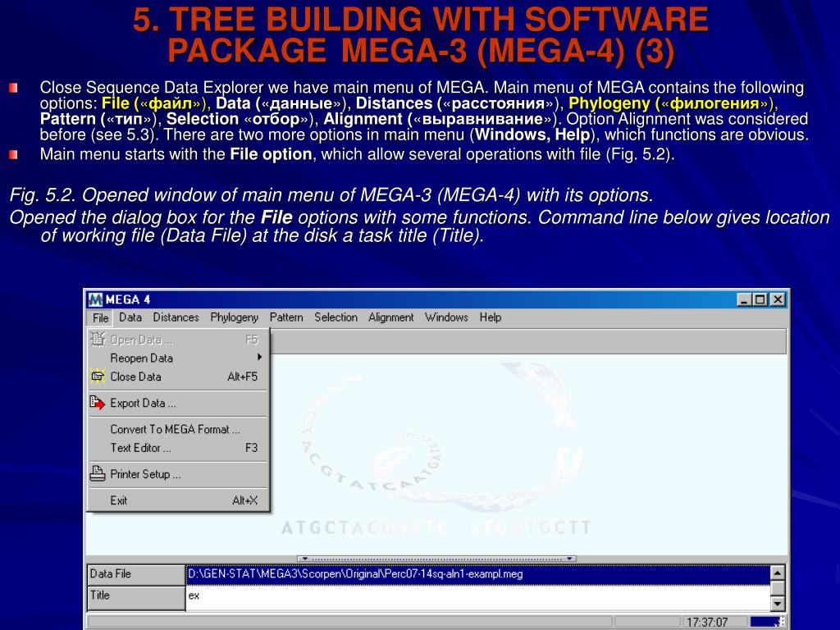This screenshot has width=840, height=630.
Task: Open the Help menu
Action: click(x=491, y=317)
